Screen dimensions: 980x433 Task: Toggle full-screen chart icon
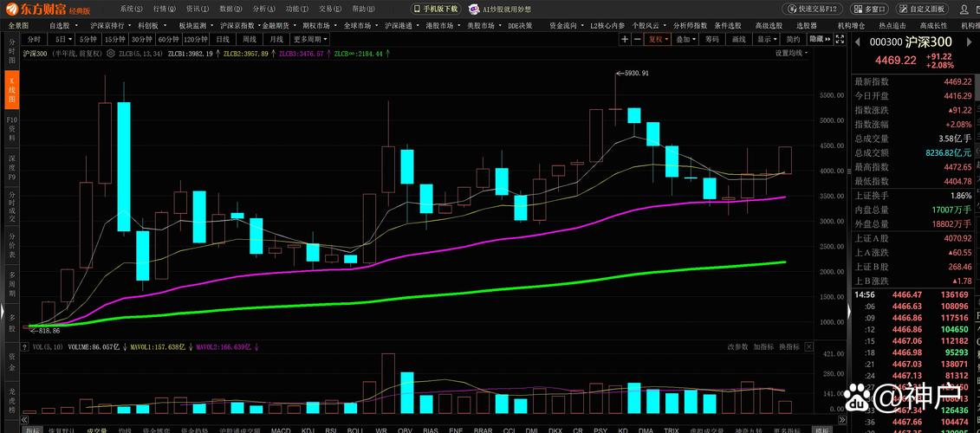[x=838, y=39]
